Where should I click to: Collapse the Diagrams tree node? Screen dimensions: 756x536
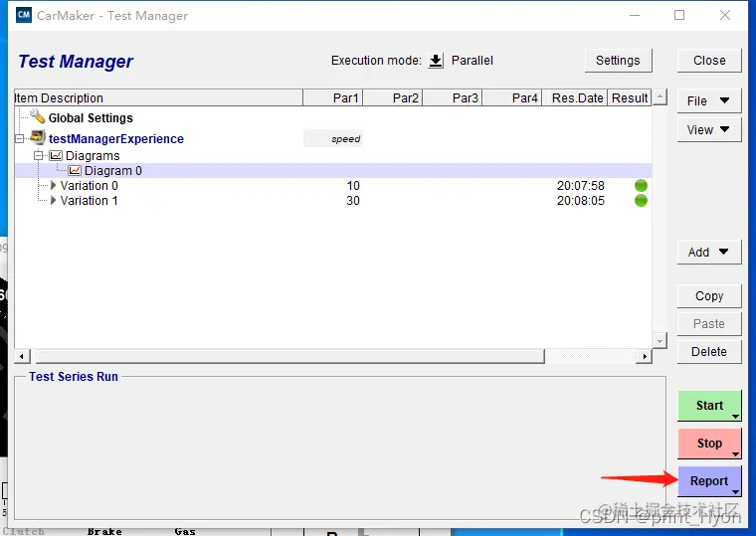(38, 156)
